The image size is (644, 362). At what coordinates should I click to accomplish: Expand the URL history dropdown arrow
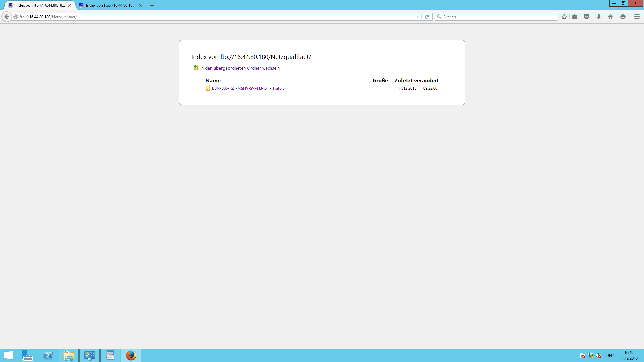418,17
